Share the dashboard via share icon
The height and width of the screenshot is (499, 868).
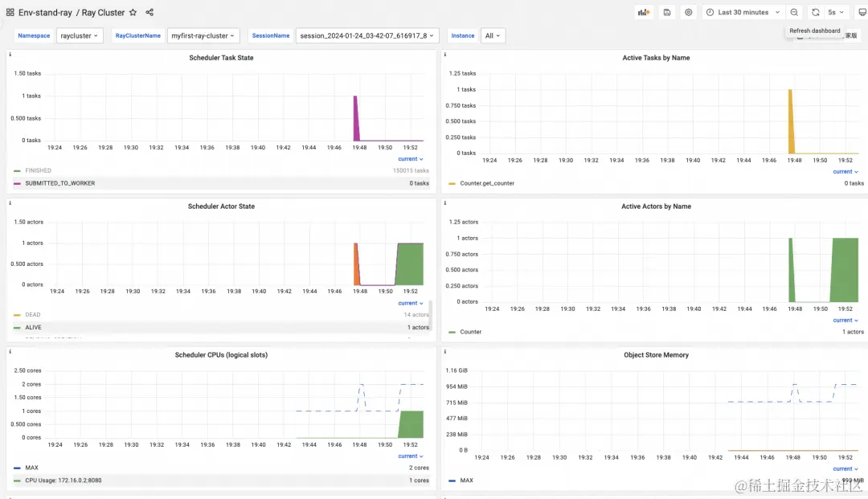click(149, 12)
